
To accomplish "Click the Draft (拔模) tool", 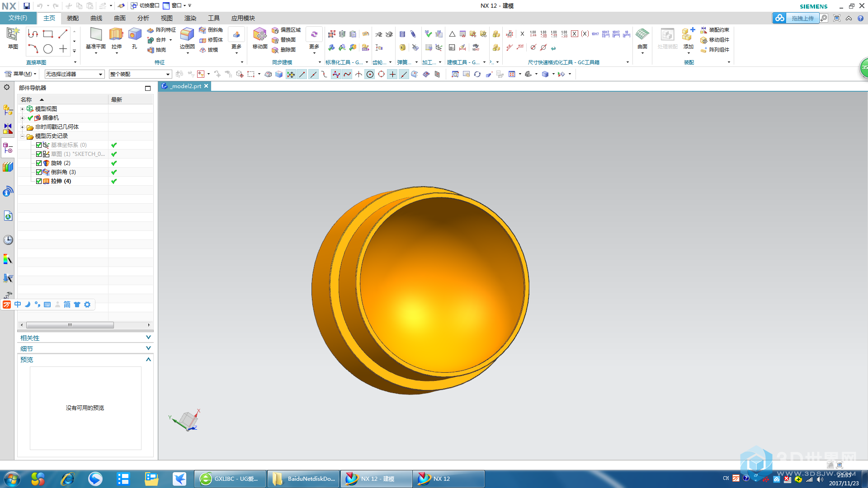I will [x=208, y=50].
